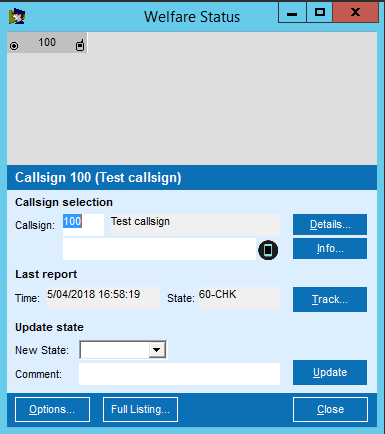This screenshot has height=434, width=385.
Task: Click the Comment text field
Action: pyautogui.click(x=179, y=374)
